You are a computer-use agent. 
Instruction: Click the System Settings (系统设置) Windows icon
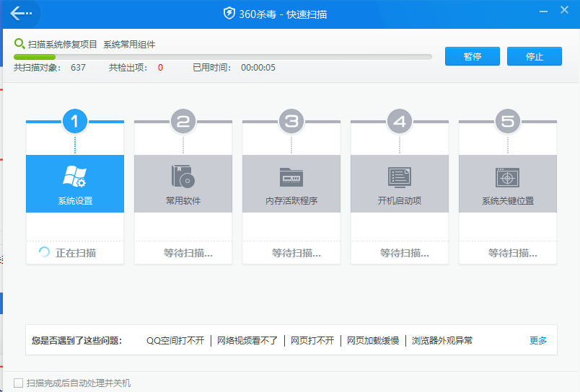click(74, 177)
